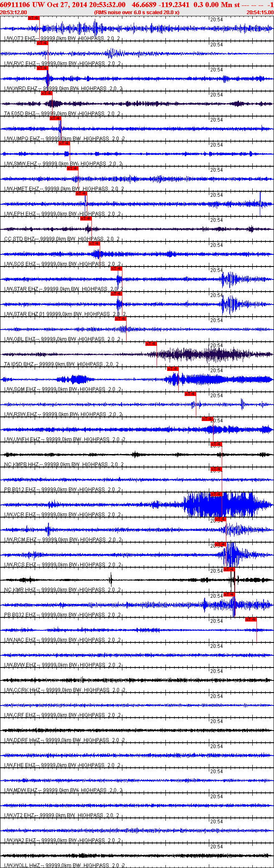Select the 'TA.F05D BHZ' station label
Viewport: 274px width, 868px height.
[x=20, y=114]
